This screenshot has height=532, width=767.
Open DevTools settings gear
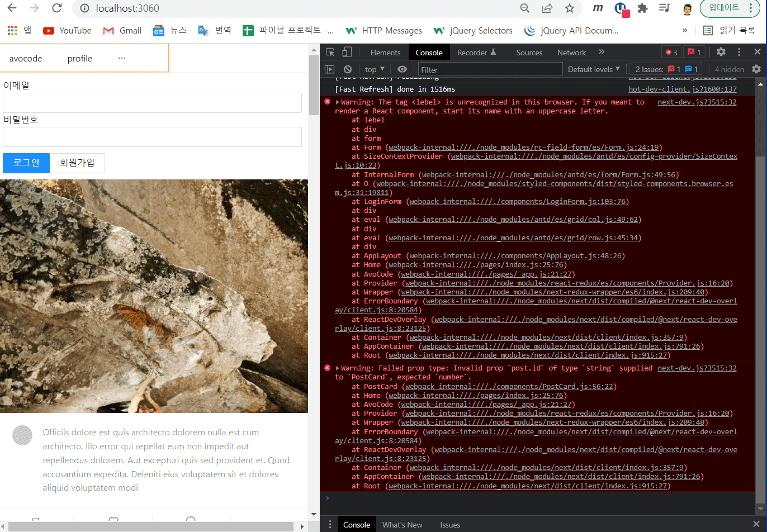[721, 52]
